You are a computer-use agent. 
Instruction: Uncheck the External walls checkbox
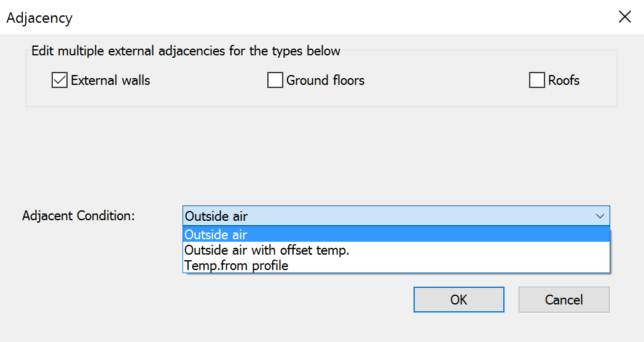pos(60,81)
